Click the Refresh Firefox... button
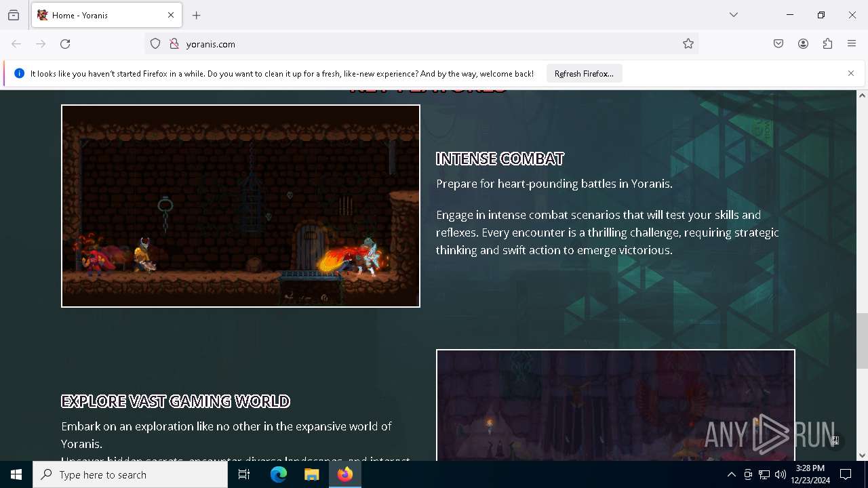 pos(584,73)
